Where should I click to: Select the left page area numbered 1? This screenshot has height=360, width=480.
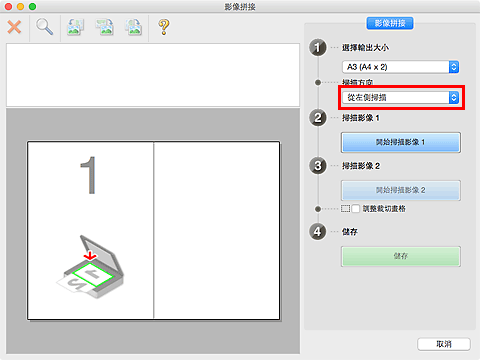pyautogui.click(x=90, y=230)
